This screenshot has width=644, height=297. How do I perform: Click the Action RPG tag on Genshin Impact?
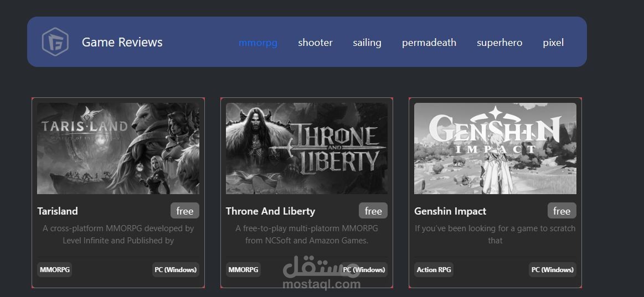(434, 269)
